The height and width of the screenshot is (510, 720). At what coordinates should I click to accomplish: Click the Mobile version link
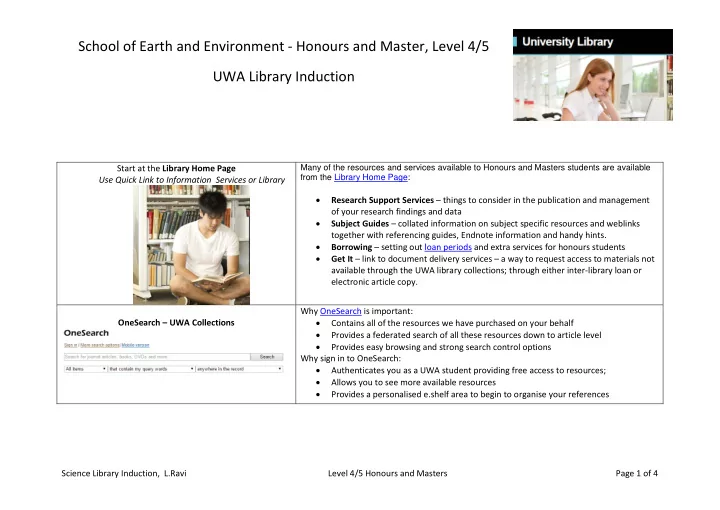[135, 345]
